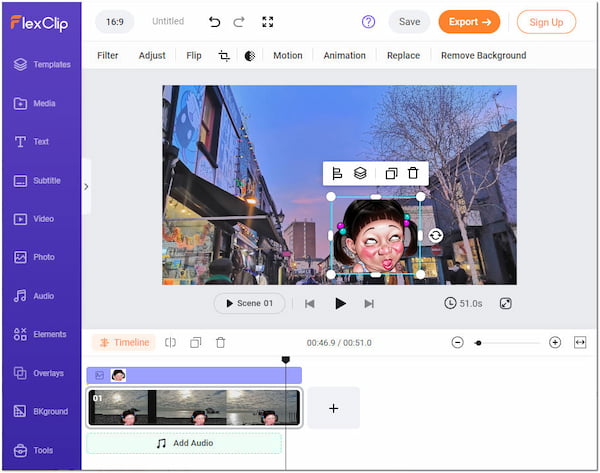Open the Elements panel
Viewport: 600px width, 473px height.
click(40, 334)
